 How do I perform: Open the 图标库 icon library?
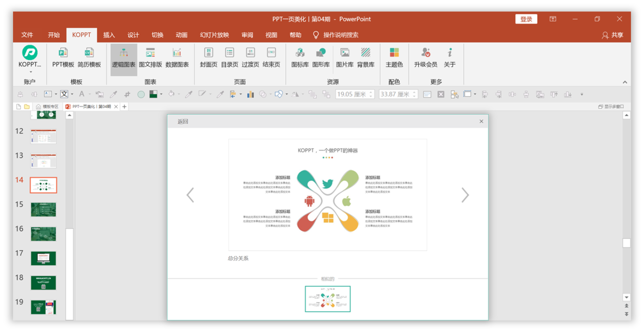point(300,58)
